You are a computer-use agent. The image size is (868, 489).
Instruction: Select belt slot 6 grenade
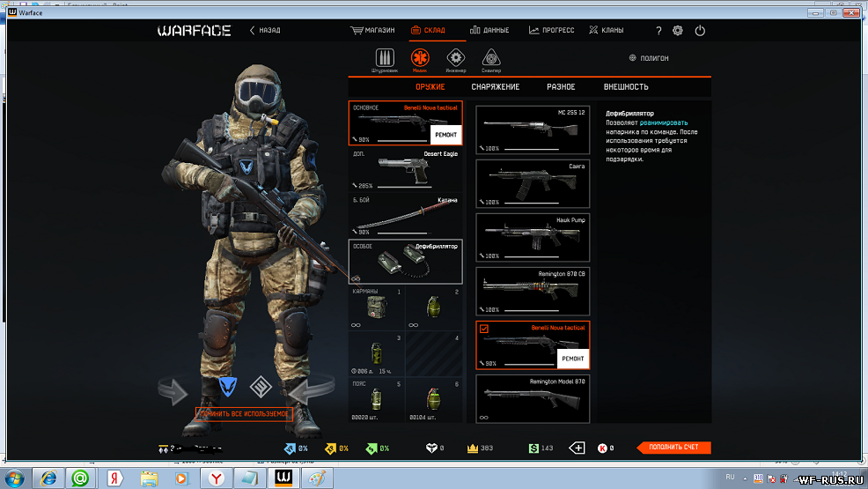tap(434, 400)
